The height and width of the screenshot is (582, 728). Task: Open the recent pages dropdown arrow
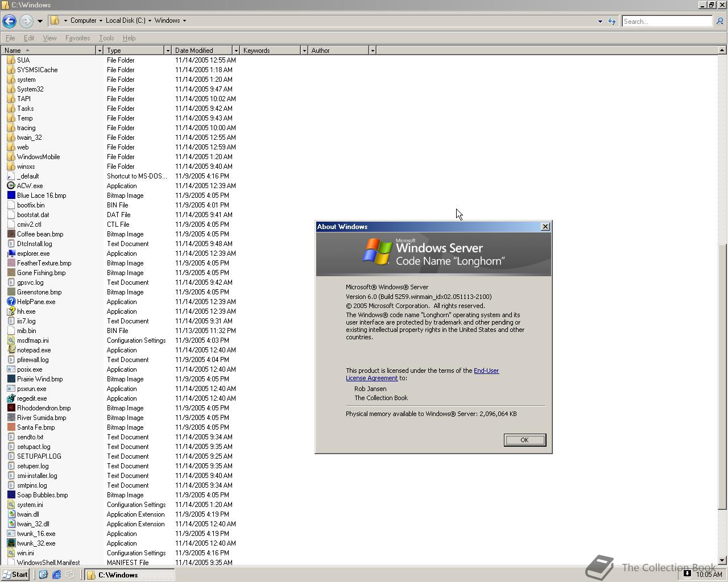point(40,21)
